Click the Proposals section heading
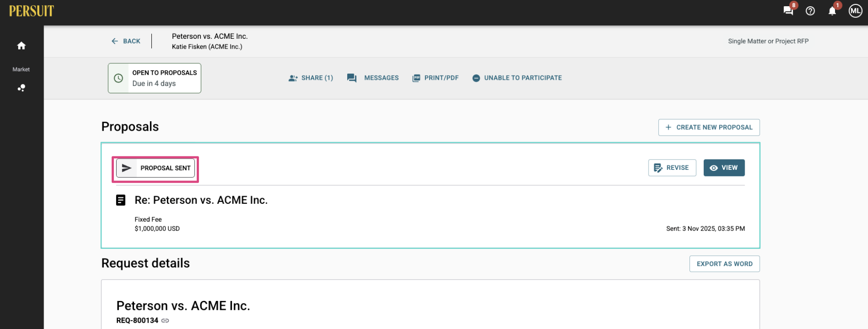The image size is (868, 329). [x=130, y=127]
